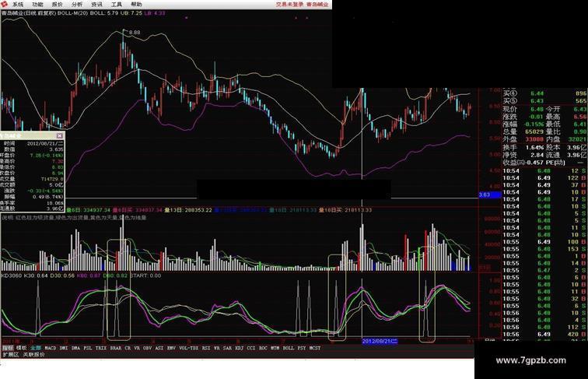Viewport: 588px width, 379px height.
Task: Switch to the EMV indicator
Action: click(171, 348)
